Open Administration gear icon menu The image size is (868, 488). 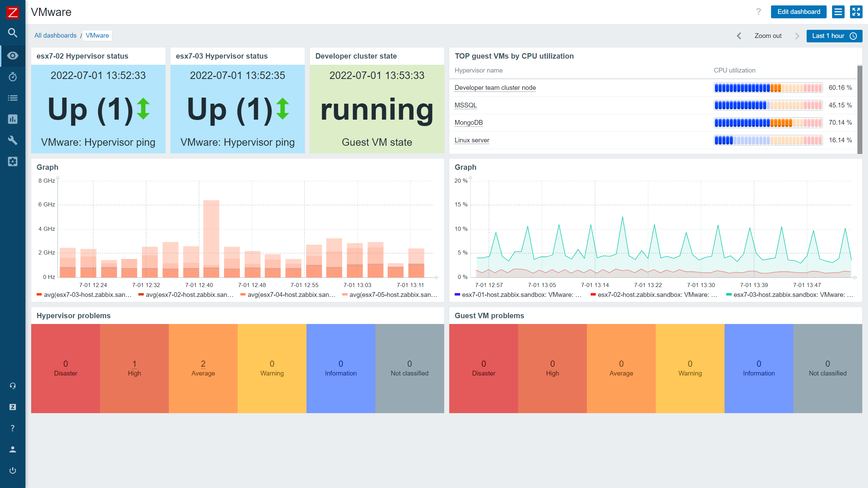click(x=13, y=162)
